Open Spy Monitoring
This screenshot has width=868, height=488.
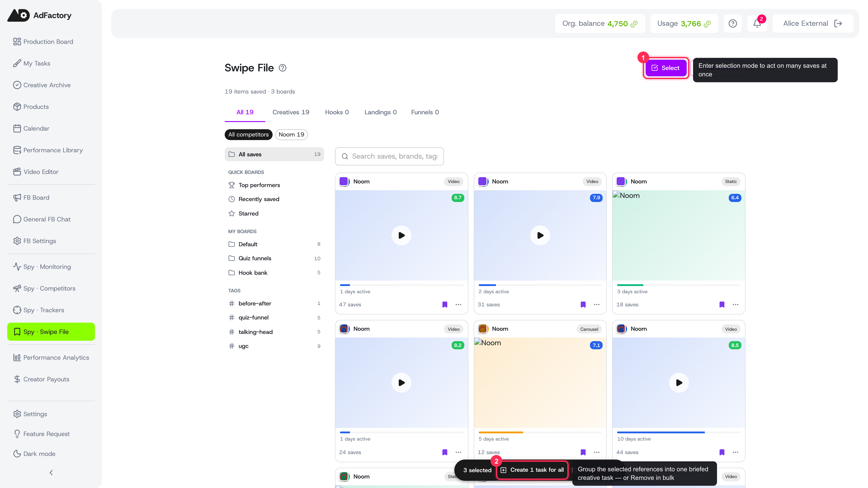[51, 267]
